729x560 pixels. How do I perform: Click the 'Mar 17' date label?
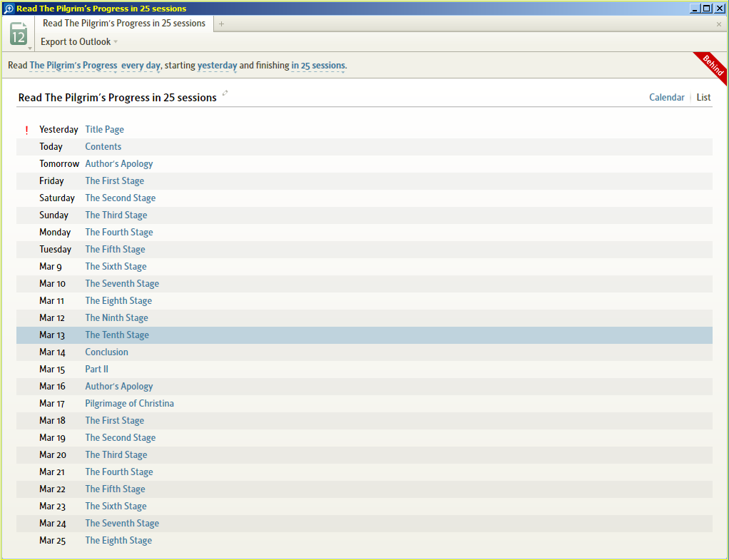[52, 403]
